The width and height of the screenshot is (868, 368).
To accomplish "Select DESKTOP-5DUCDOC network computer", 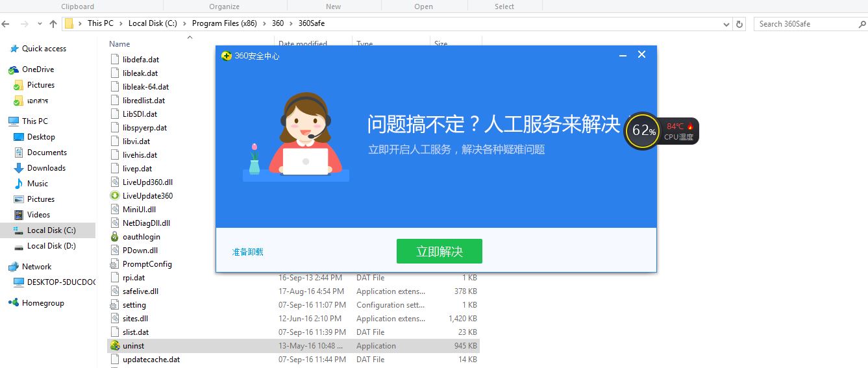I will click(x=61, y=282).
